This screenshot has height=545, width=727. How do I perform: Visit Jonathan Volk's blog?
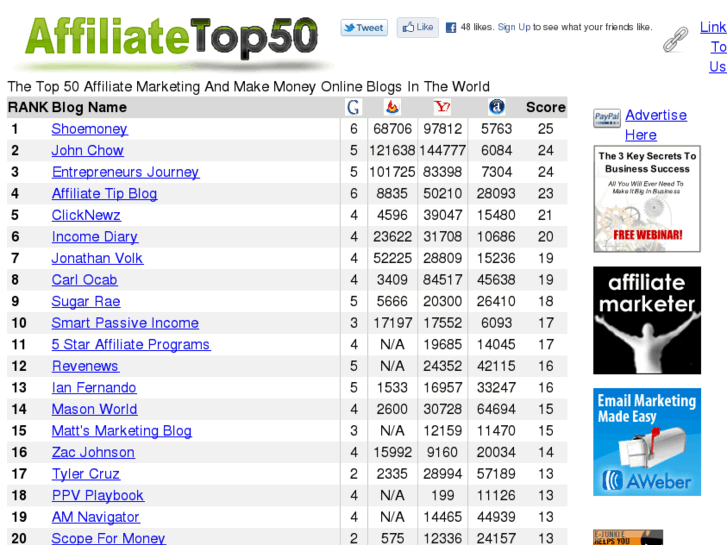(97, 258)
